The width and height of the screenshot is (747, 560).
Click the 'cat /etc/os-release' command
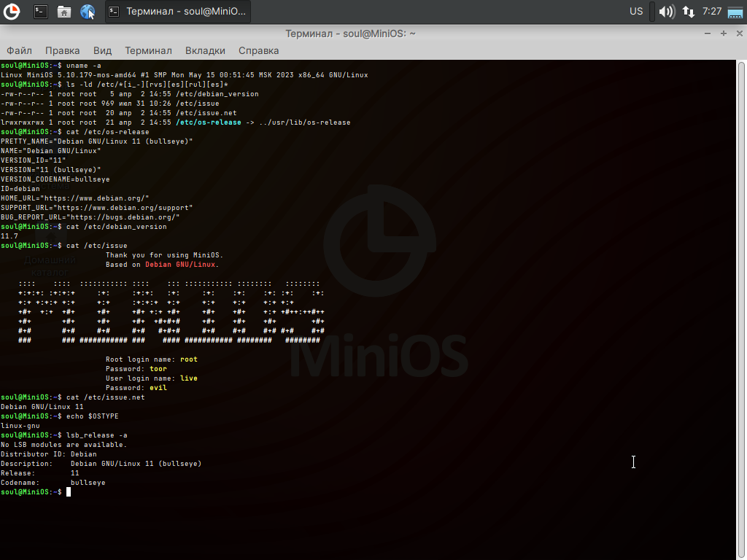pyautogui.click(x=108, y=132)
